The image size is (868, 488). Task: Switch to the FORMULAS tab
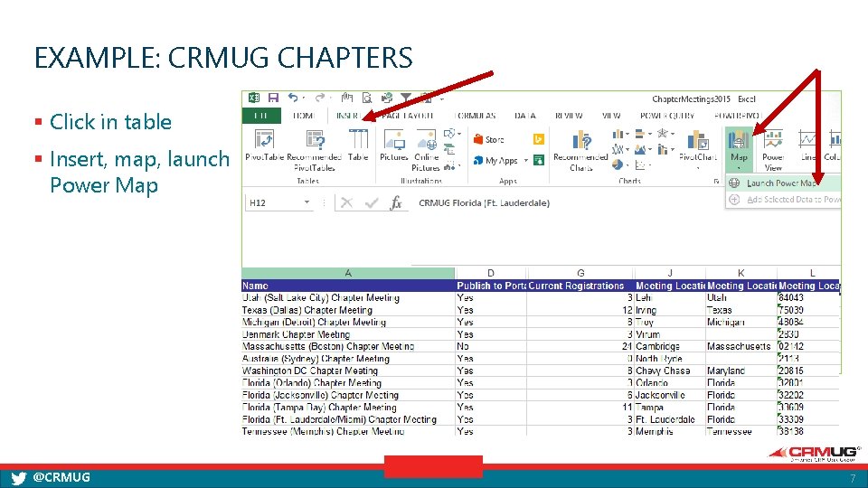(476, 116)
